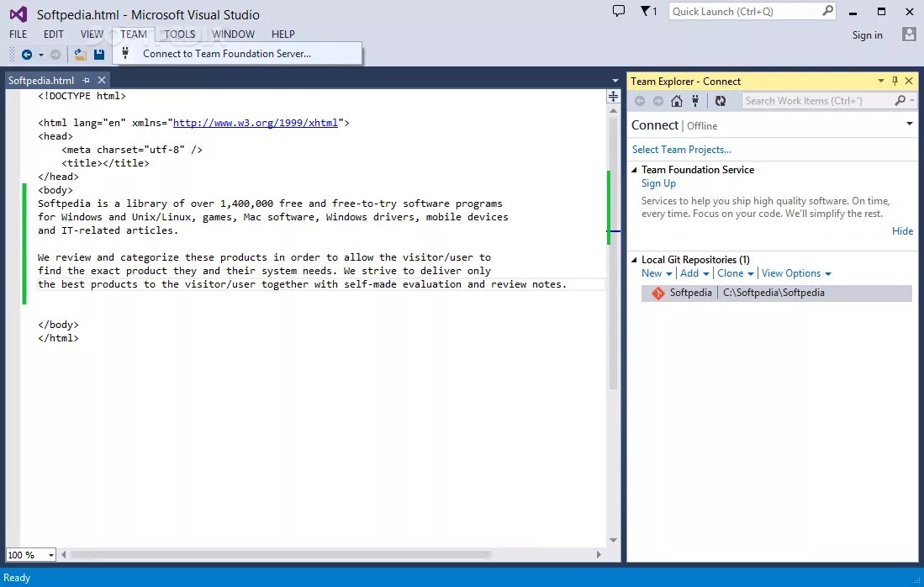
Task: Click plug icon beside Connect to Team Foundation Server
Action: pyautogui.click(x=125, y=53)
